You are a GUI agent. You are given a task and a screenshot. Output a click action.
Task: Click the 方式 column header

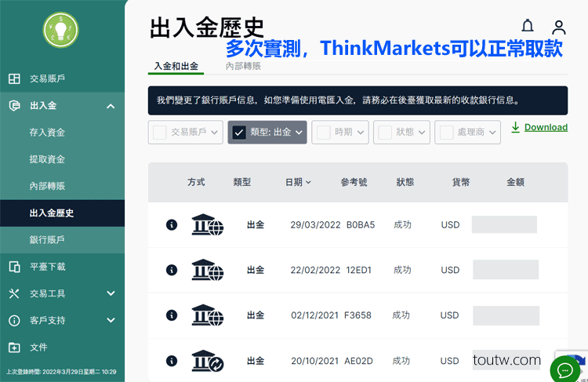tap(196, 182)
